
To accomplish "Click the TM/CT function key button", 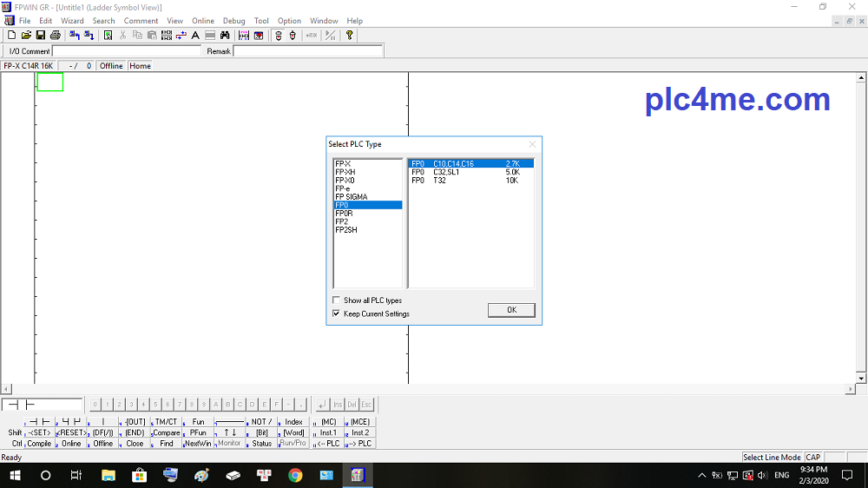I will pyautogui.click(x=166, y=422).
